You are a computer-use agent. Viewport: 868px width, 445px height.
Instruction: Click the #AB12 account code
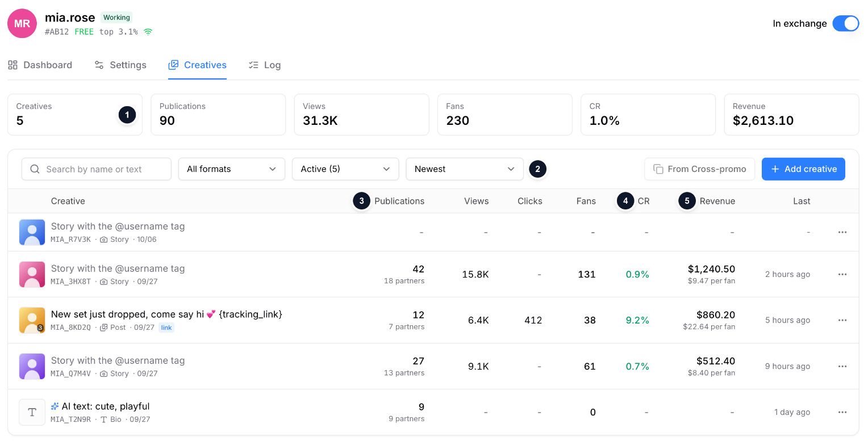tap(57, 32)
